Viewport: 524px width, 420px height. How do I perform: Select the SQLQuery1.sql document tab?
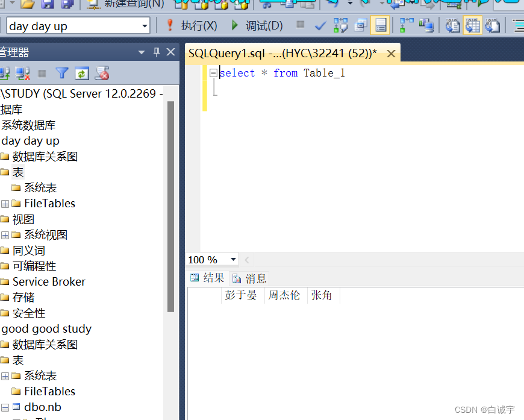(x=282, y=53)
